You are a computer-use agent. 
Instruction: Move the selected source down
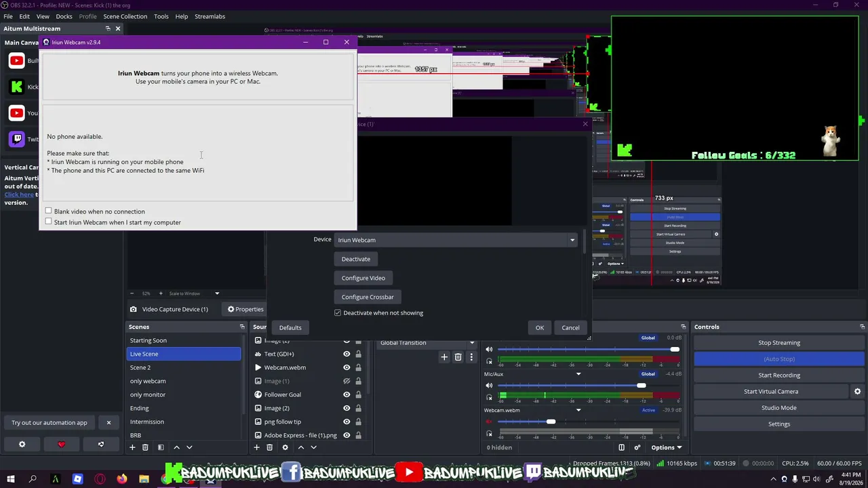click(313, 447)
